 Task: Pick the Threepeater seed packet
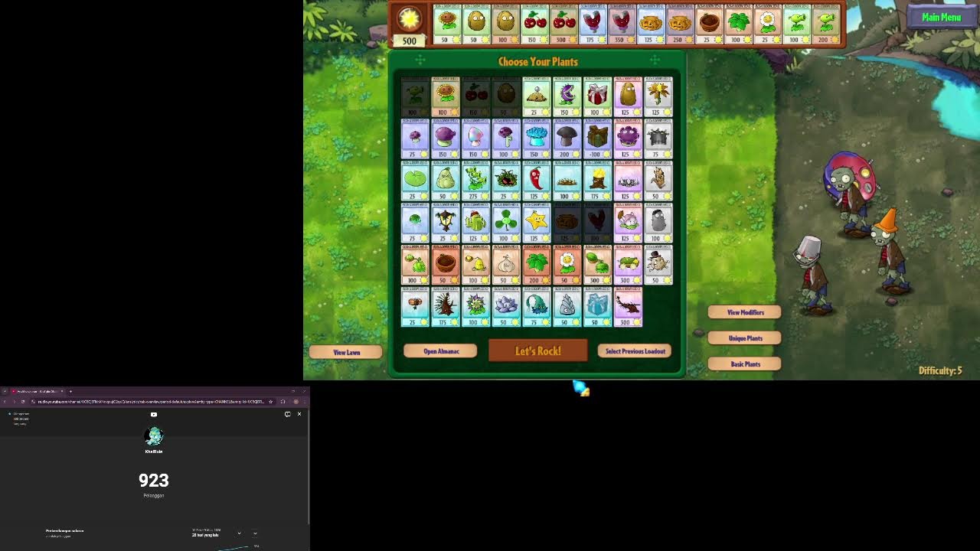tap(475, 181)
